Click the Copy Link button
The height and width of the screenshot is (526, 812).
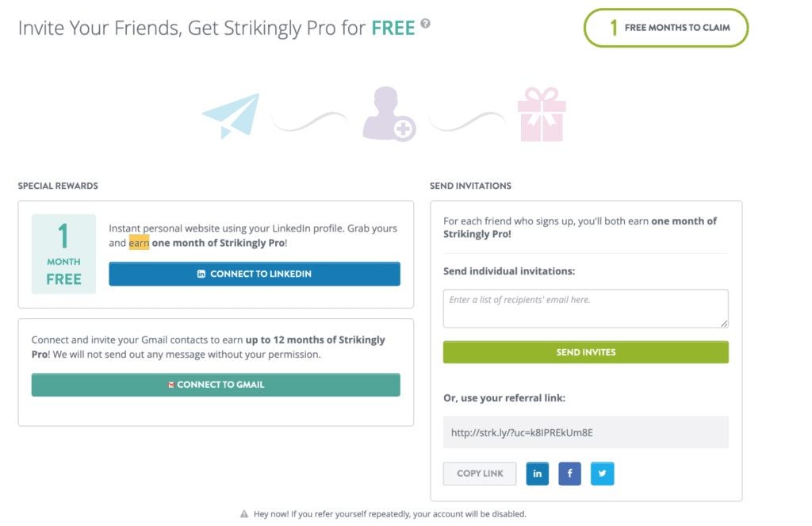click(480, 474)
